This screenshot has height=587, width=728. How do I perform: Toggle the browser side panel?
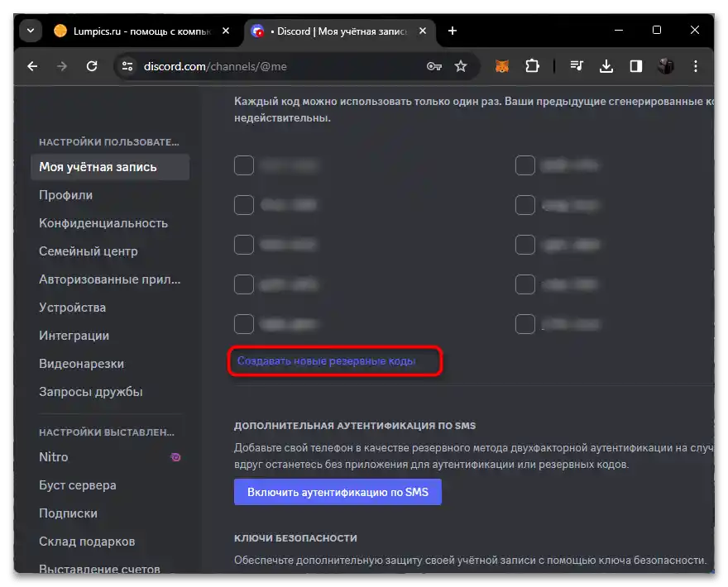636,66
